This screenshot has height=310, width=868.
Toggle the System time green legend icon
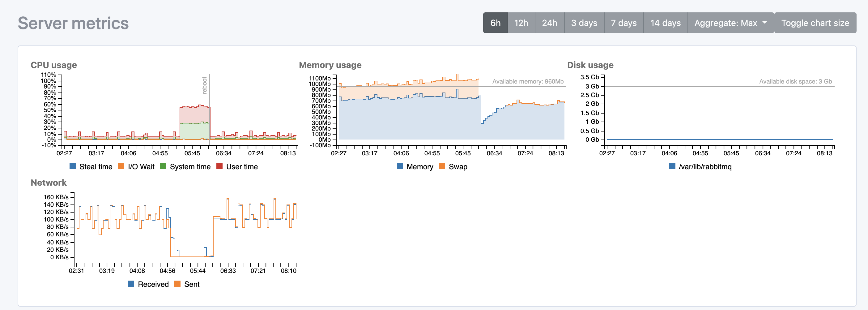(163, 166)
